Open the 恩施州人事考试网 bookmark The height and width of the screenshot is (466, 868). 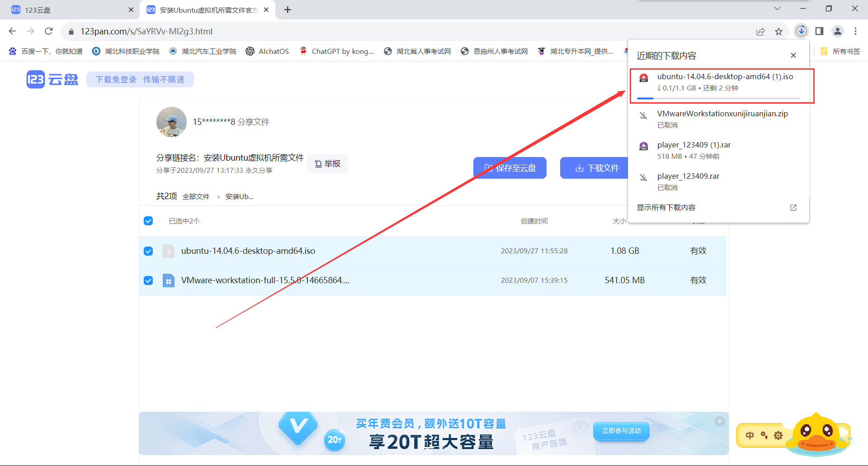coord(494,51)
